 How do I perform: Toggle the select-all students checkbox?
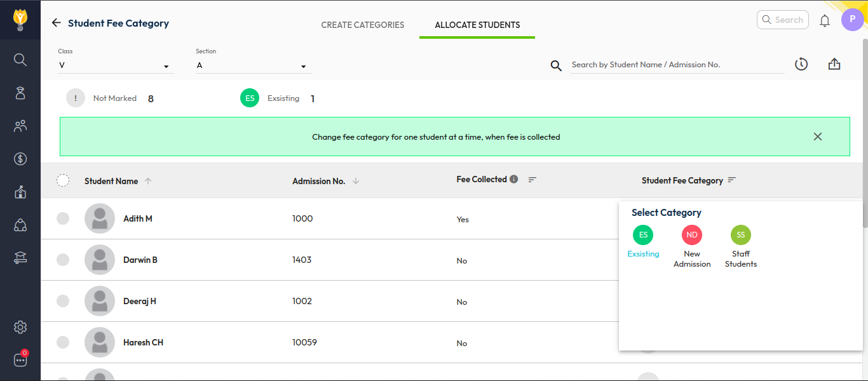tap(63, 181)
